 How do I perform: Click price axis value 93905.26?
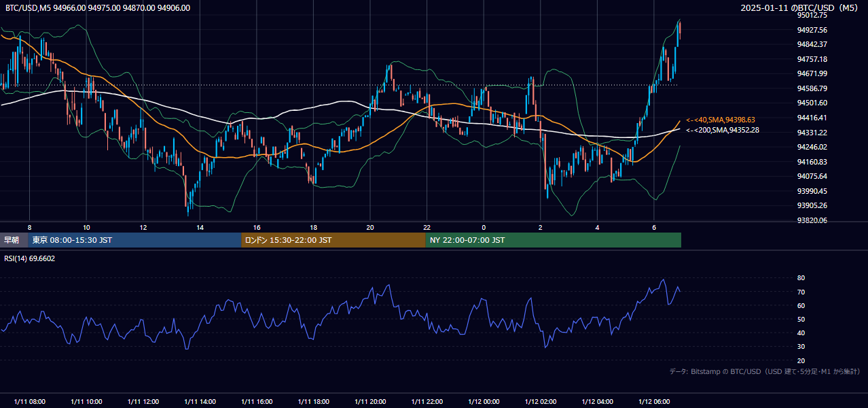coord(812,205)
